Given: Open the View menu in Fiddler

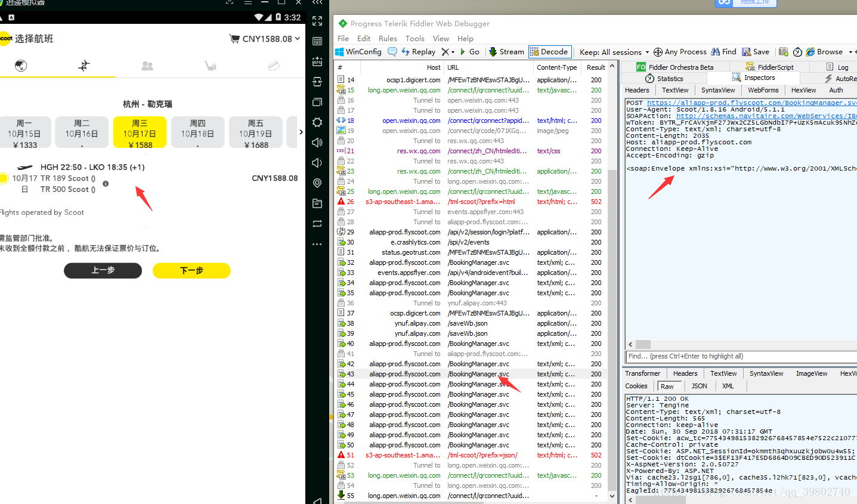Looking at the screenshot, I should point(441,38).
